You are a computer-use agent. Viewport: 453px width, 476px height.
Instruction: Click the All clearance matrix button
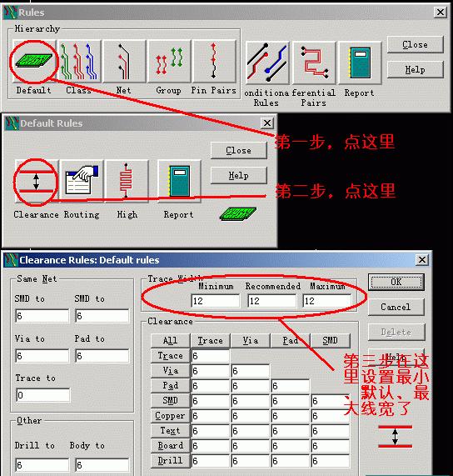[x=170, y=340]
